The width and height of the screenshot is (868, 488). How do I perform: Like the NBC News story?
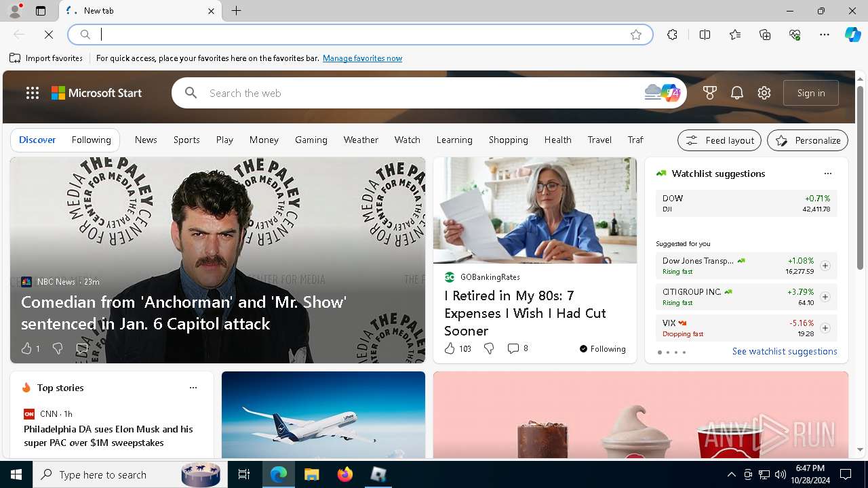pos(26,348)
